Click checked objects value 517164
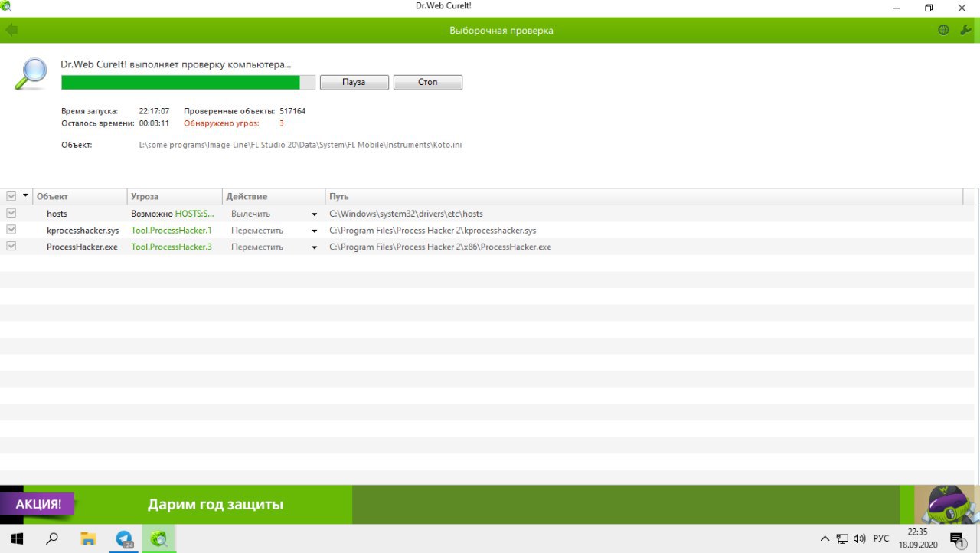 (292, 111)
